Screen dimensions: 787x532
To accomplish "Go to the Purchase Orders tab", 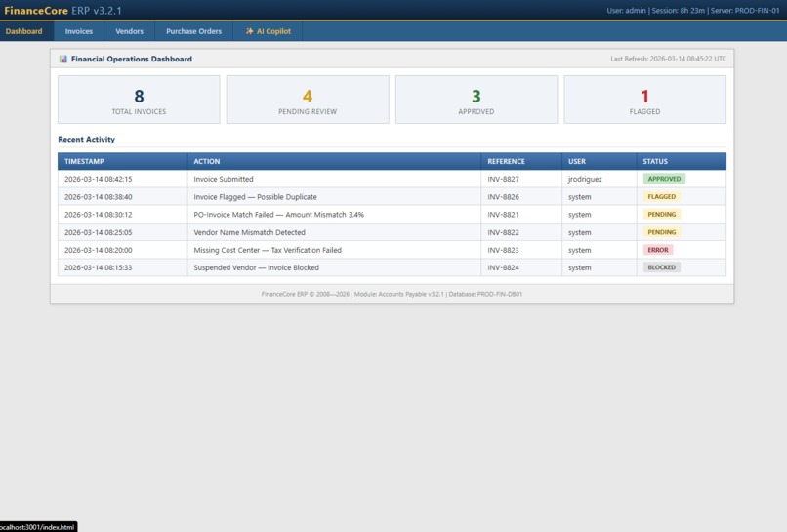I will tap(193, 31).
